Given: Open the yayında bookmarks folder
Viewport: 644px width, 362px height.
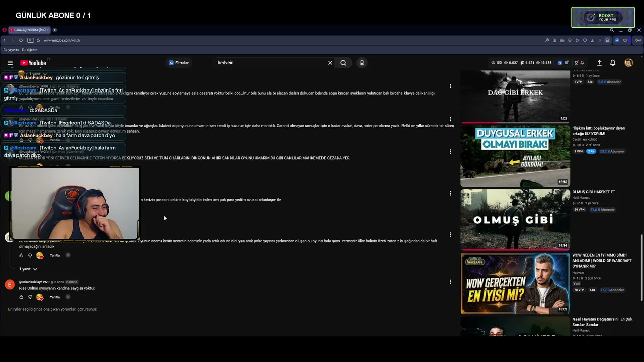Looking at the screenshot, I should [11, 50].
